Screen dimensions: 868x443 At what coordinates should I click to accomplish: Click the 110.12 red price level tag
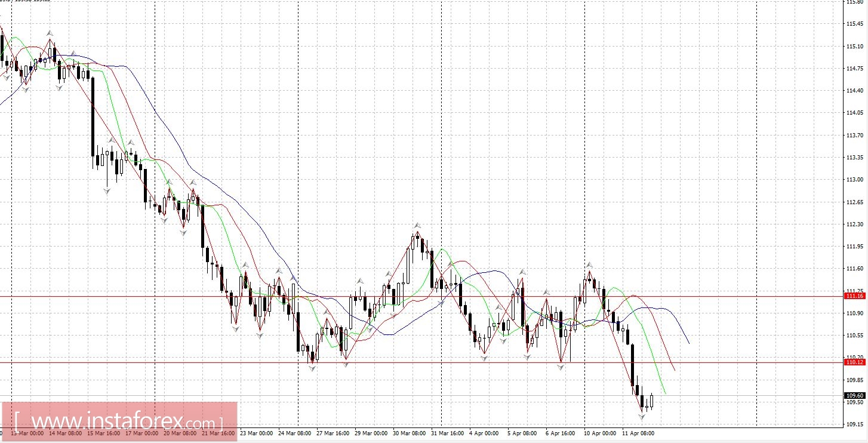tap(855, 362)
